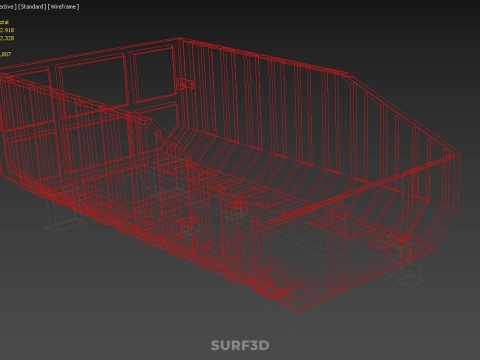Viewport: 480px width, 360px height.
Task: Open the [Wireframe] shading mode menu
Action: coord(63,7)
